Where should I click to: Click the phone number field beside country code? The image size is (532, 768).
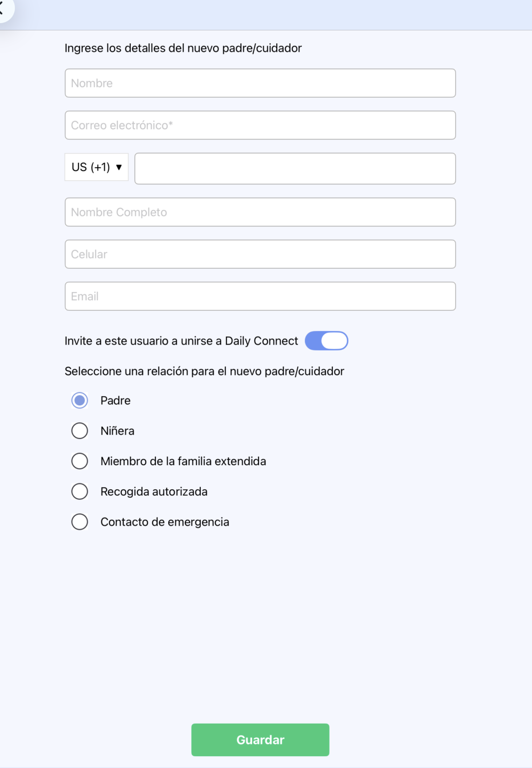(x=295, y=169)
